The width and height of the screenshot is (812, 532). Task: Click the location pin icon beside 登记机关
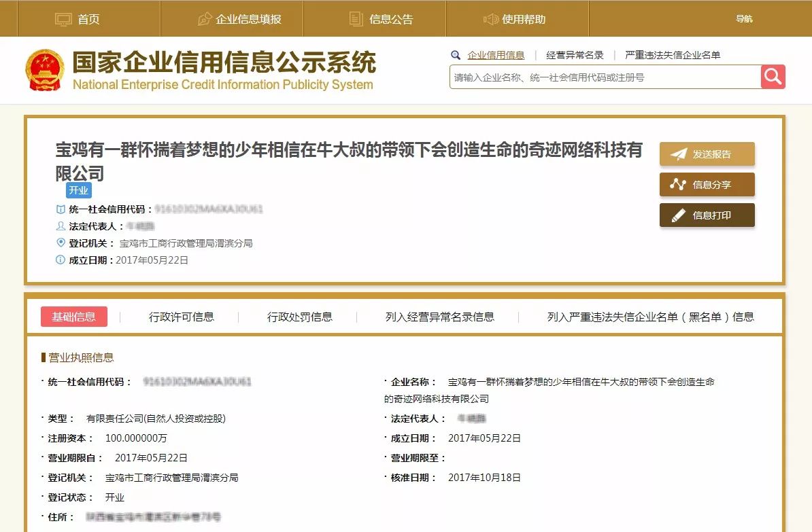61,243
